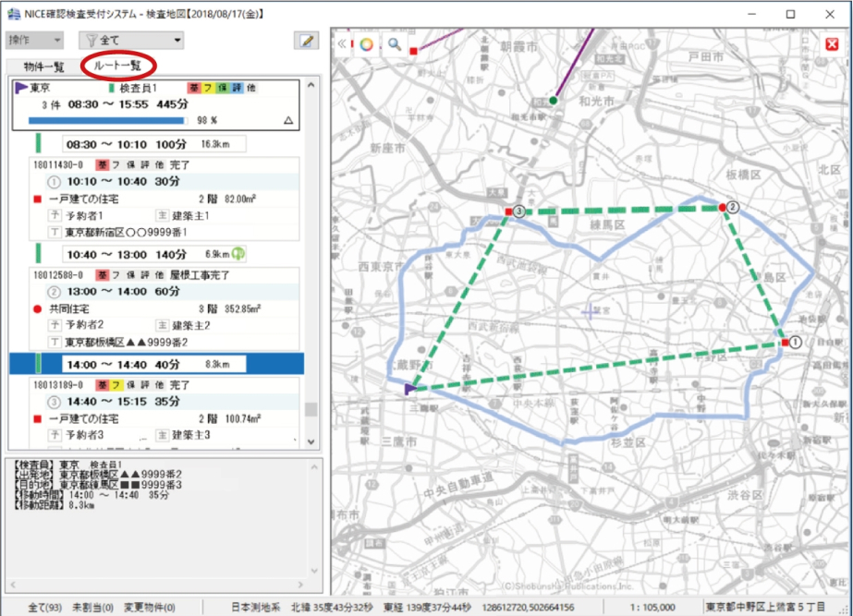Open the 操作 dropdown menu

35,41
